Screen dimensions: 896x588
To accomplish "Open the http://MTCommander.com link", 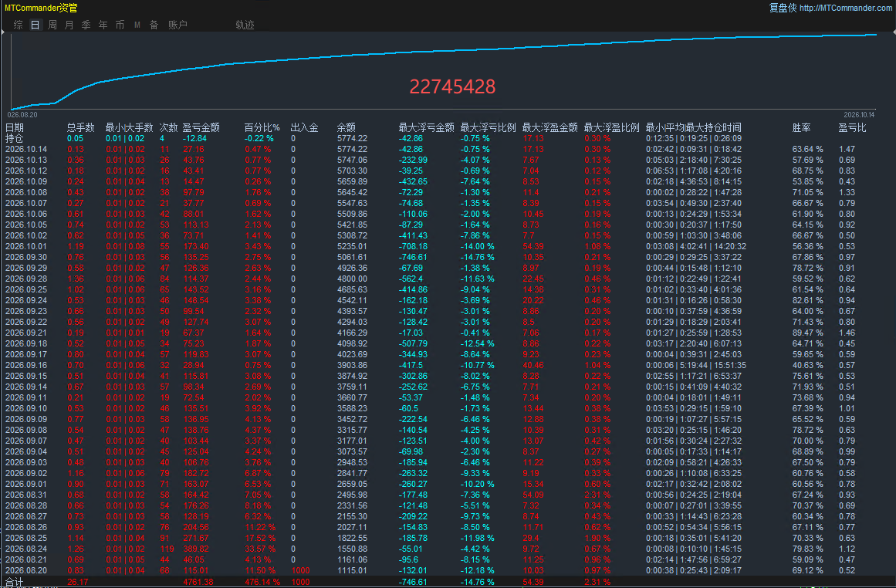I will tap(845, 8).
